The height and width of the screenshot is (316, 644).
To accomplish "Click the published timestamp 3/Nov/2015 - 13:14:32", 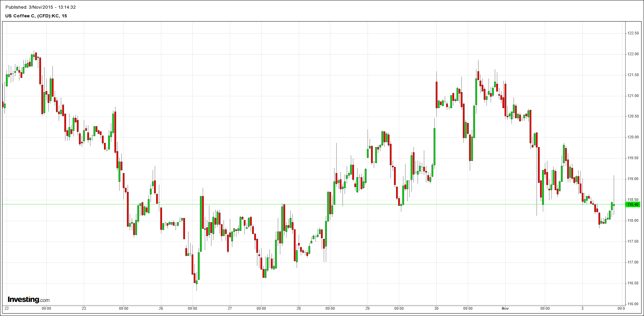I will coord(52,7).
